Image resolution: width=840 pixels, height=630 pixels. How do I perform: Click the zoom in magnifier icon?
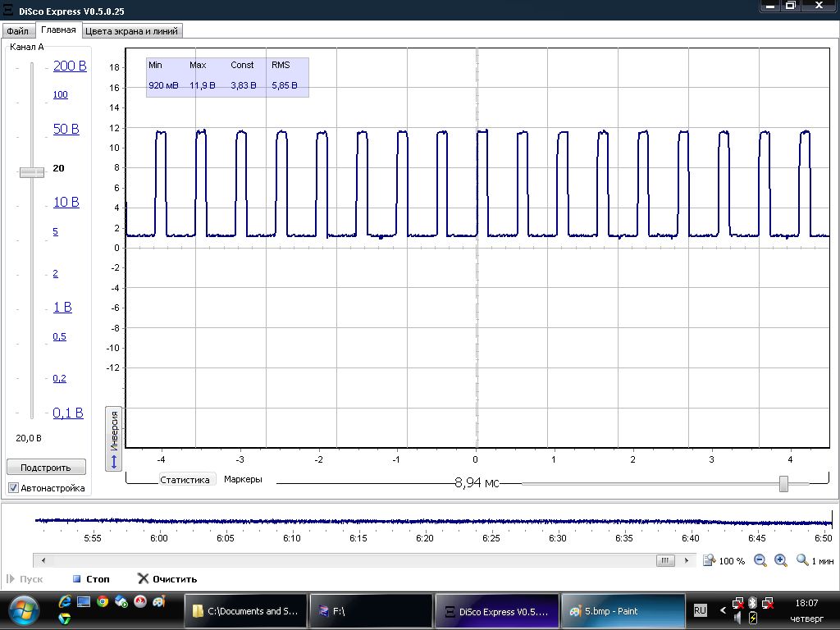781,560
